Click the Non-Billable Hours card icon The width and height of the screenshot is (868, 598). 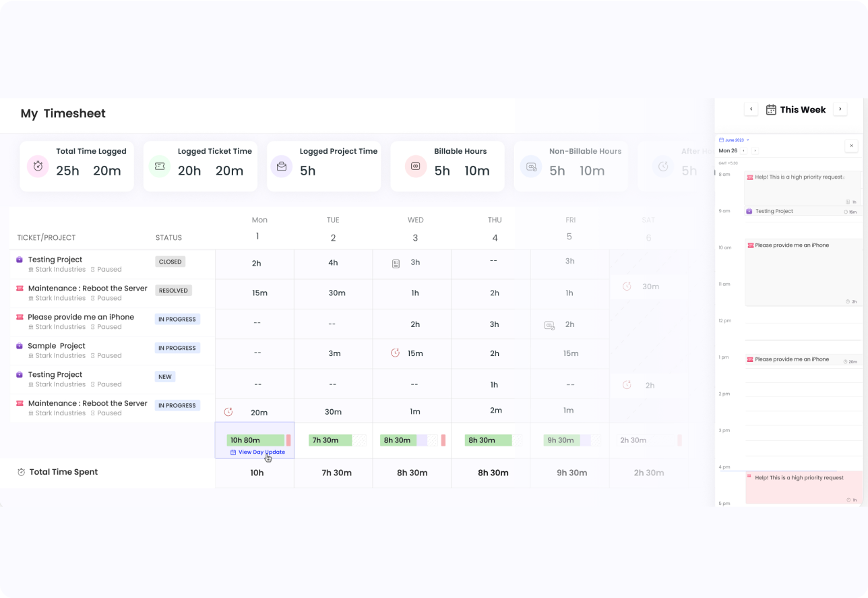point(530,166)
